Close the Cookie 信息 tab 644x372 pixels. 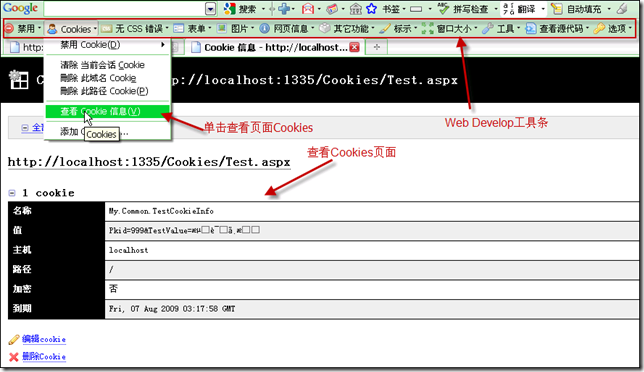coord(354,47)
